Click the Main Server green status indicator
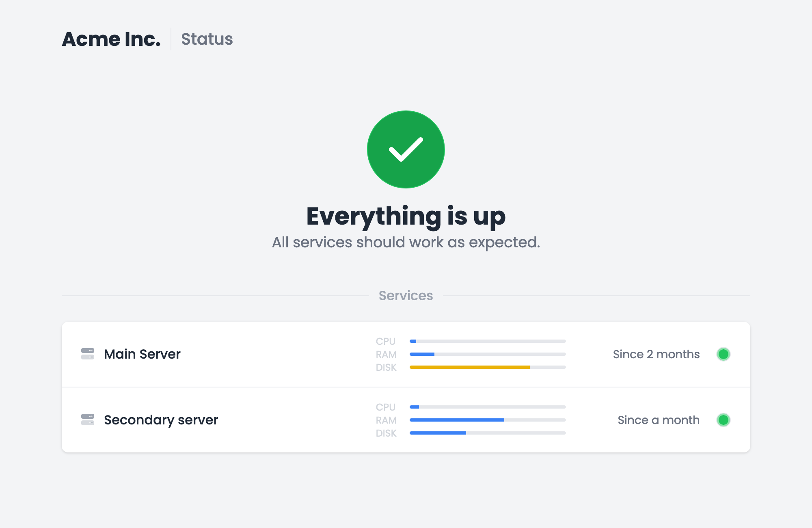 tap(723, 354)
